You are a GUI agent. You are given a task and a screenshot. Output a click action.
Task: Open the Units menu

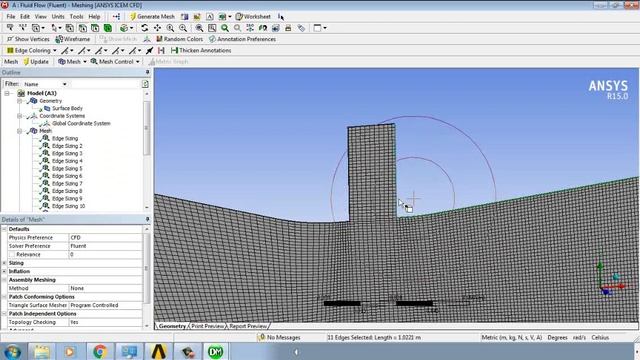58,16
